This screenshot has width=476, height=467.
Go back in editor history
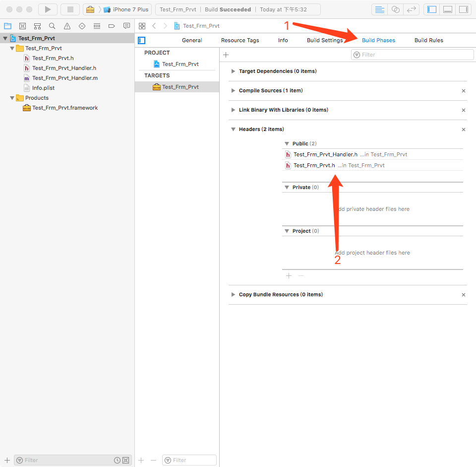coord(154,26)
